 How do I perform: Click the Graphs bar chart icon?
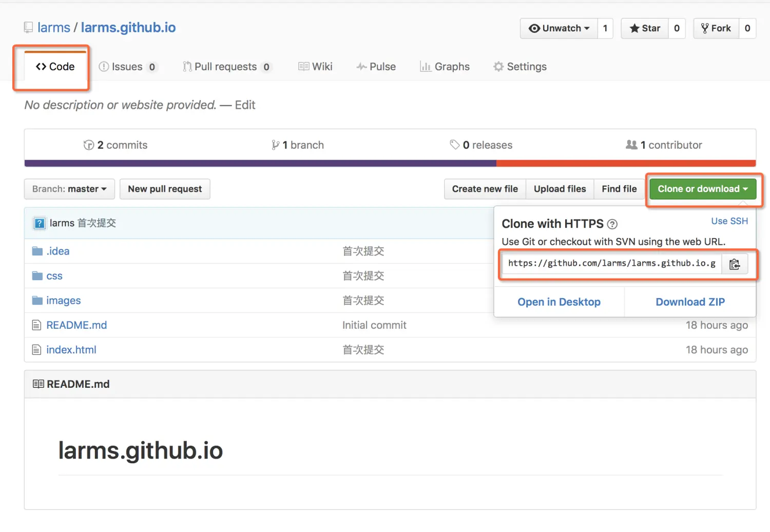426,67
